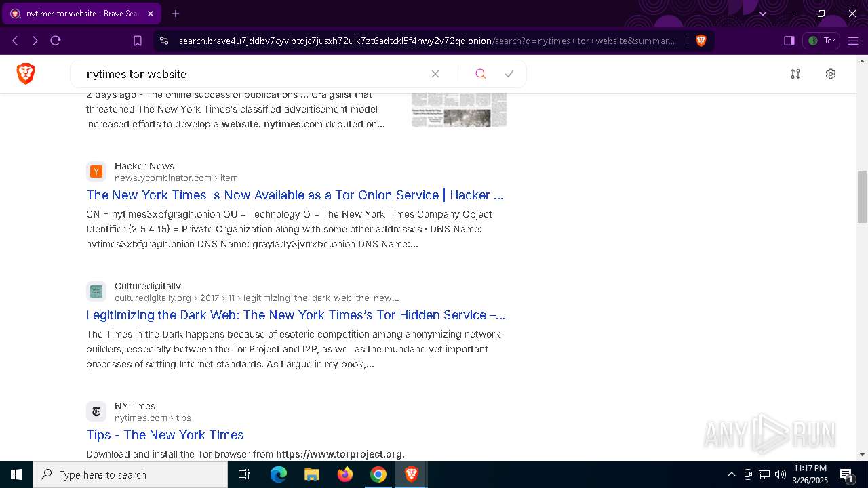Show hidden system tray icons

(731, 474)
